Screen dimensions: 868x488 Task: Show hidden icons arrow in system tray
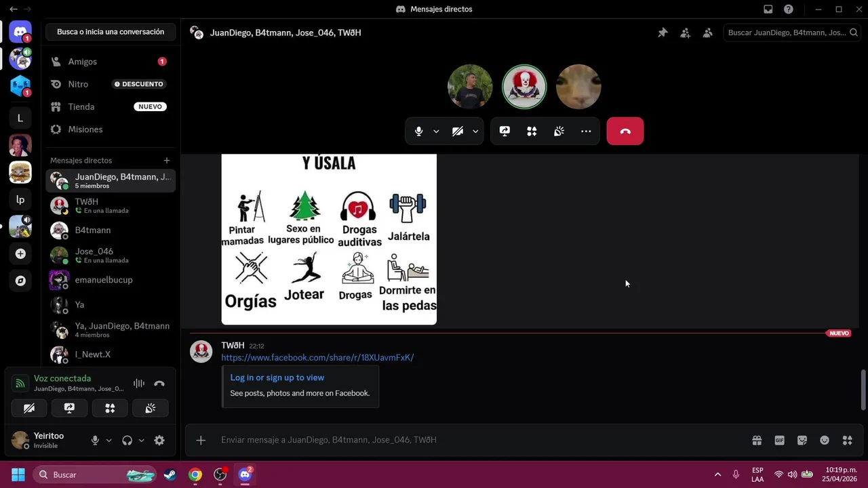717,474
